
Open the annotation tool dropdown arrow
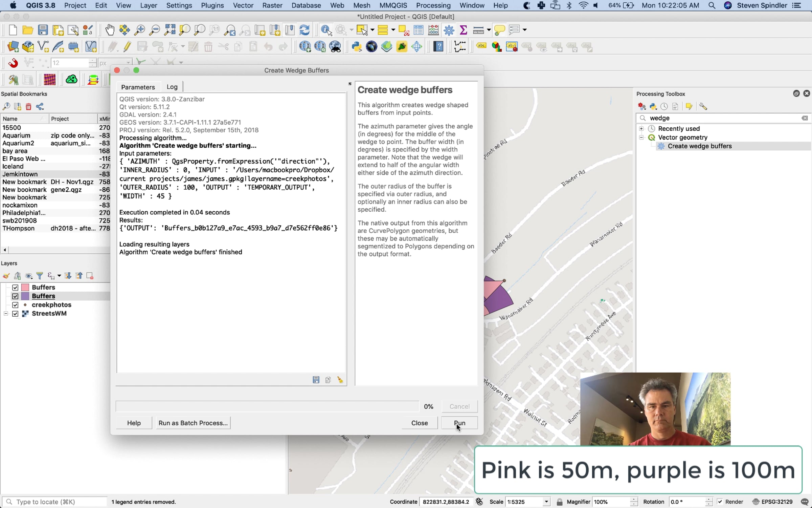524,30
